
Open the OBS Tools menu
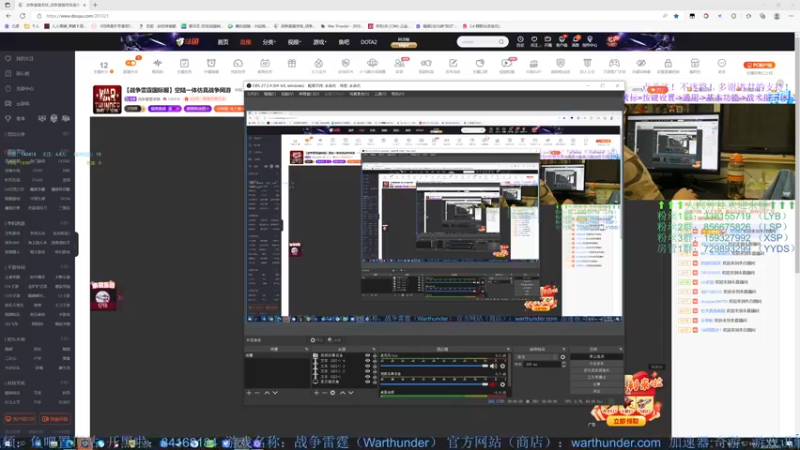(x=380, y=94)
